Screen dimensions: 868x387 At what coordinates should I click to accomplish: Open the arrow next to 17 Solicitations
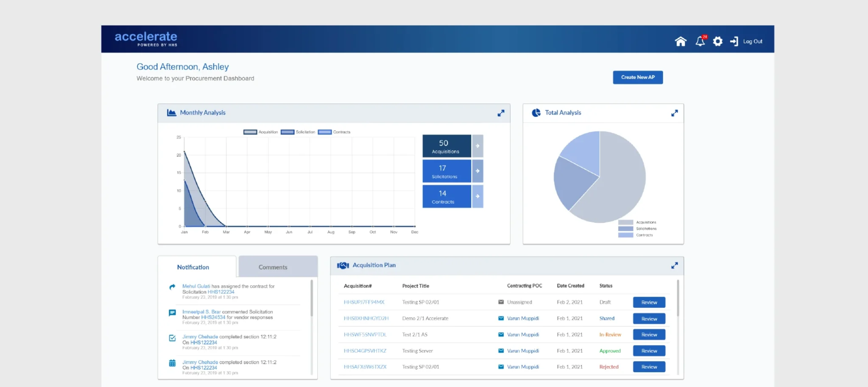477,171
